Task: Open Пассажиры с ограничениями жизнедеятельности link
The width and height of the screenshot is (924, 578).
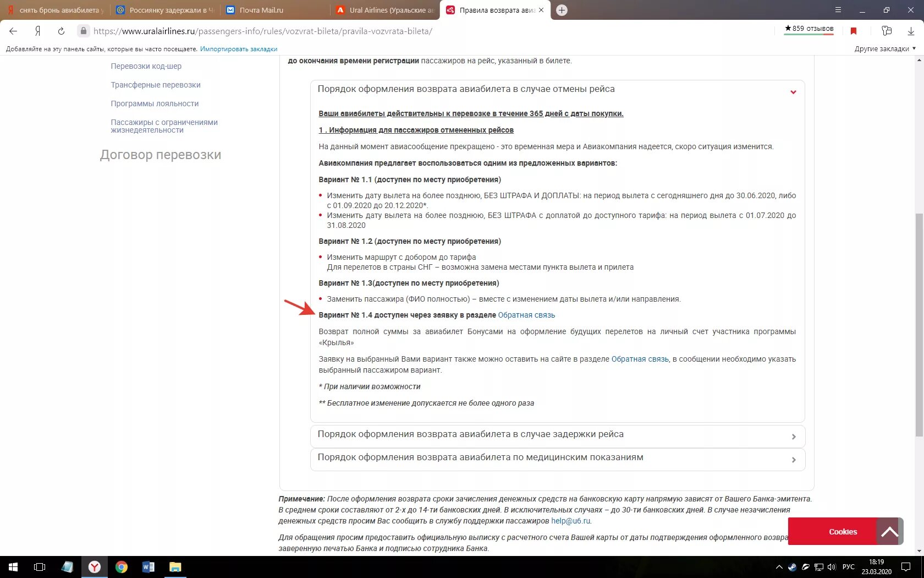Action: [164, 126]
